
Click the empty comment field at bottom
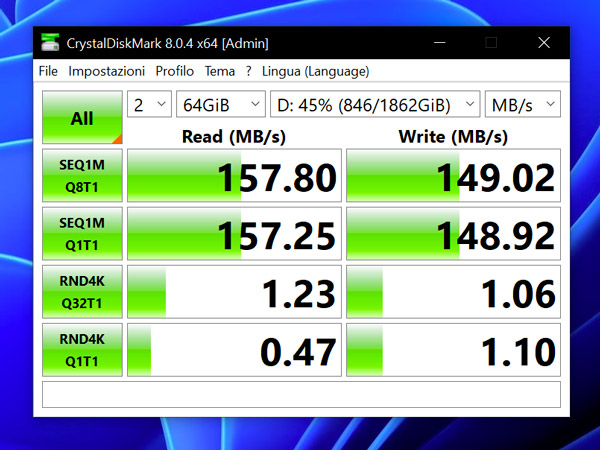[x=302, y=395]
